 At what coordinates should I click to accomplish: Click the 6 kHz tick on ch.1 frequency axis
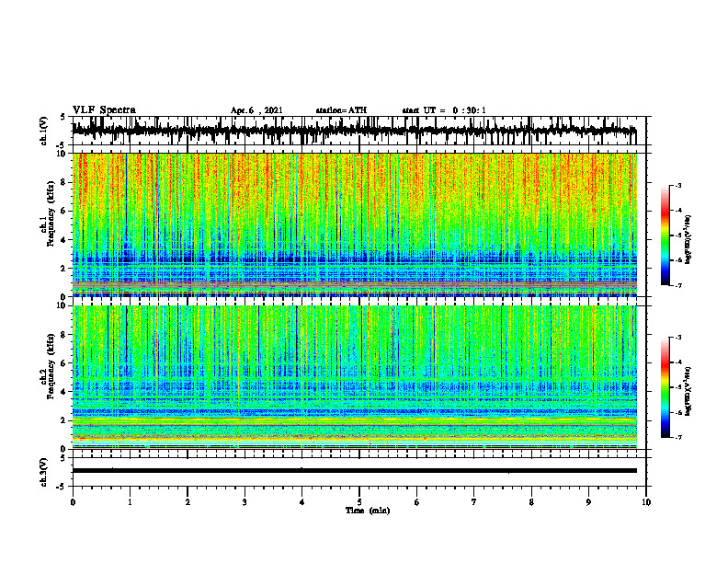(x=63, y=212)
